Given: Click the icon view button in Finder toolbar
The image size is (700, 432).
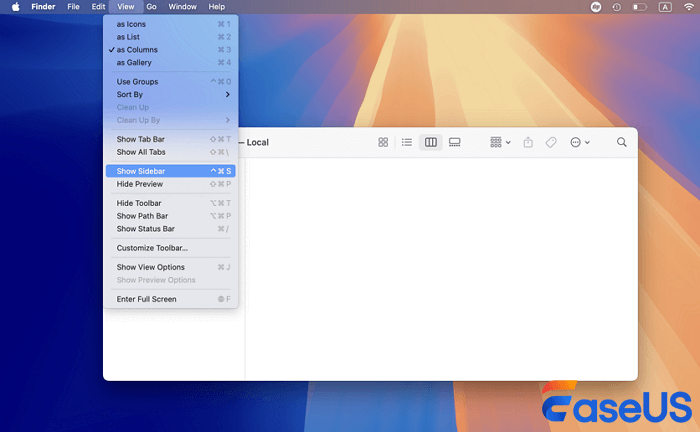Looking at the screenshot, I should pyautogui.click(x=383, y=143).
